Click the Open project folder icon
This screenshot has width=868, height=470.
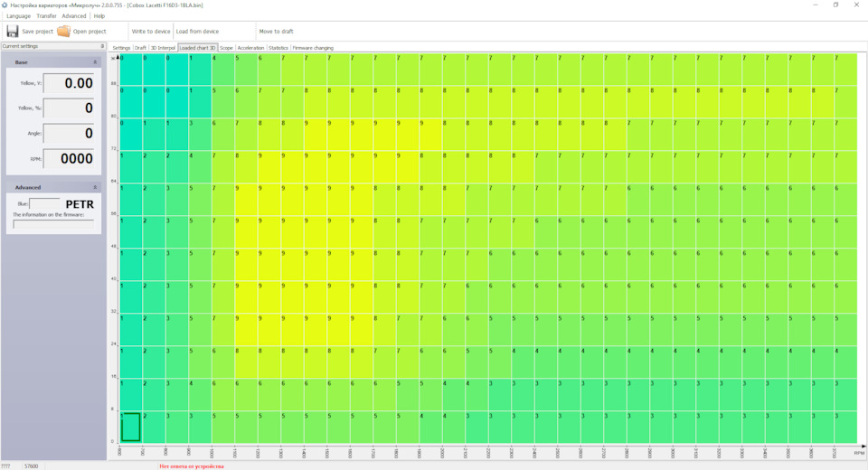tap(63, 31)
